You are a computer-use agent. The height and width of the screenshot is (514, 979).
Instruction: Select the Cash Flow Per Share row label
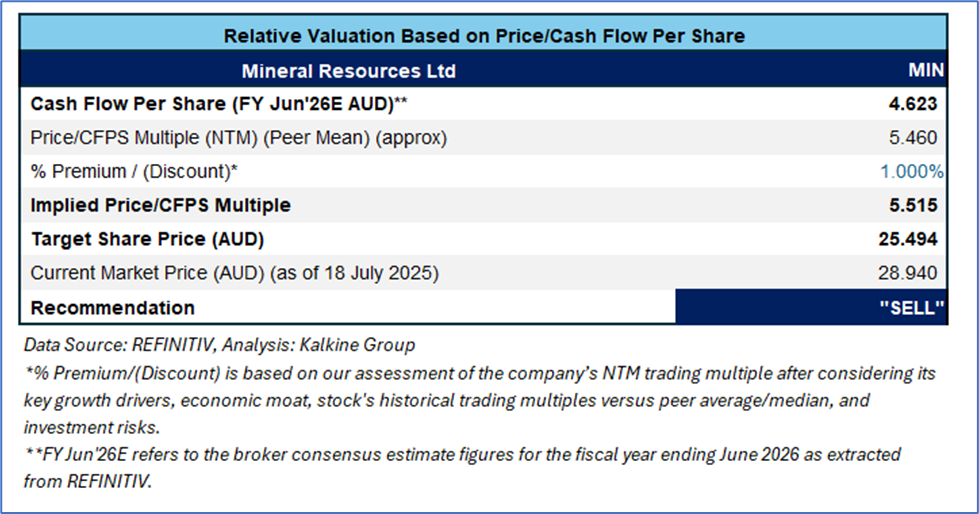coord(218,103)
